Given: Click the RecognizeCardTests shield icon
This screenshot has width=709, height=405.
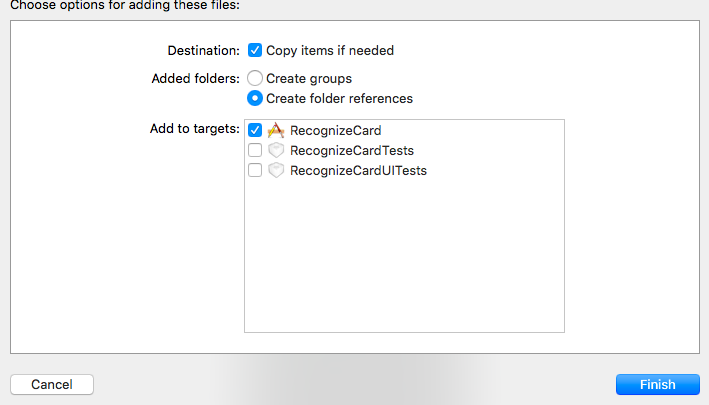Looking at the screenshot, I should (x=276, y=150).
